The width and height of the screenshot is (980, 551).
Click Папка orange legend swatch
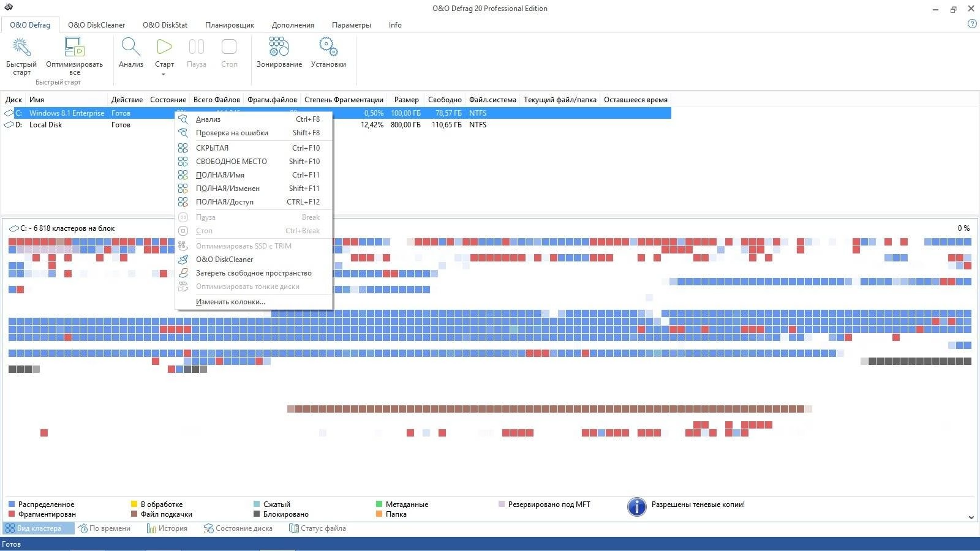click(x=379, y=514)
